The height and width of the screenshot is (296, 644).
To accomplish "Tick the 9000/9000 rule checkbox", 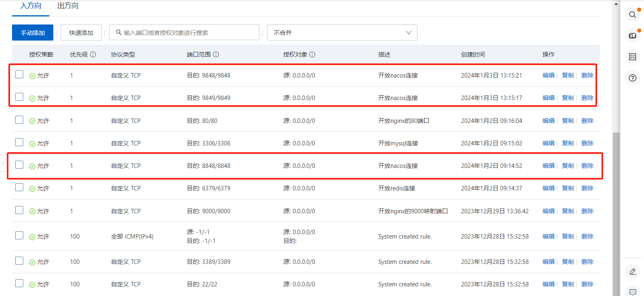I will pyautogui.click(x=19, y=210).
